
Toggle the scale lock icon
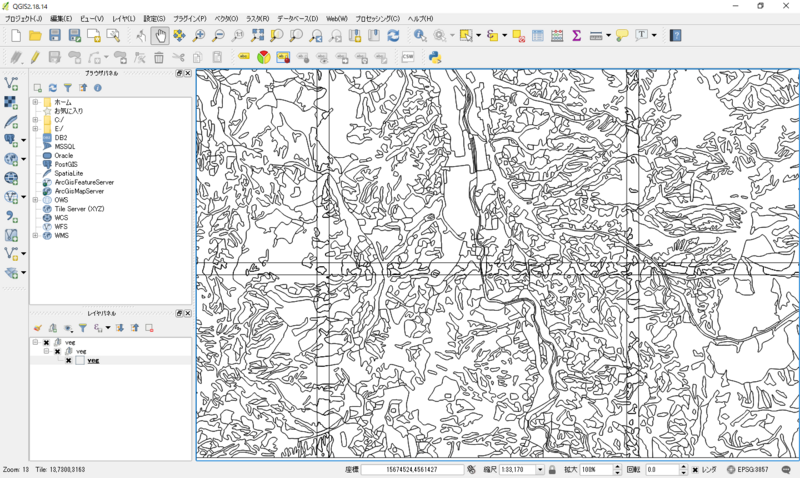[552, 469]
